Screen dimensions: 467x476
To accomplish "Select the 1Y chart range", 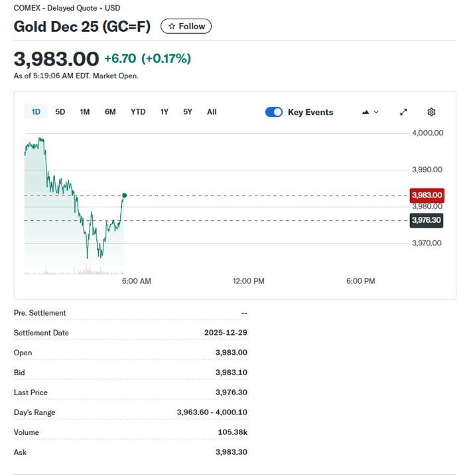I will click(x=165, y=112).
